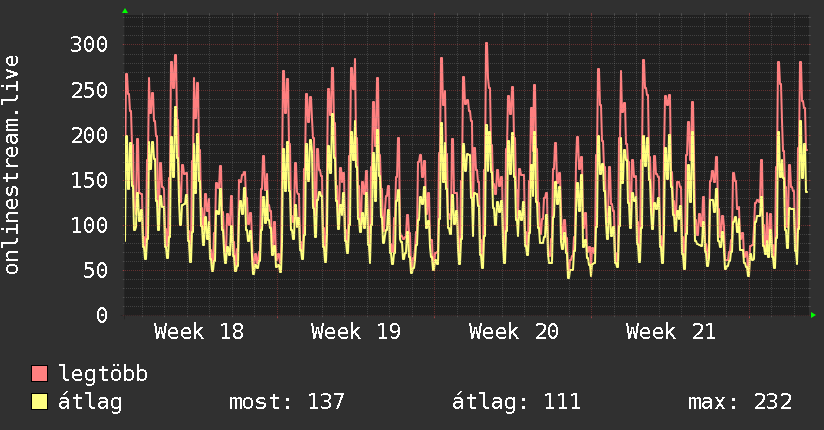The height and width of the screenshot is (430, 824).
Task: Click the 300 y-axis value label
Action: coord(89,45)
